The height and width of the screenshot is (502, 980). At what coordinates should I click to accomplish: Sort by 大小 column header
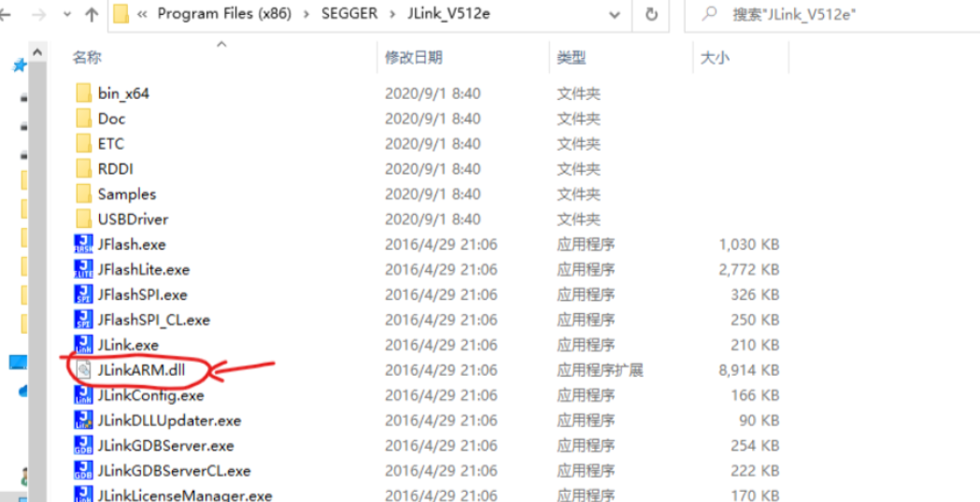(x=715, y=58)
